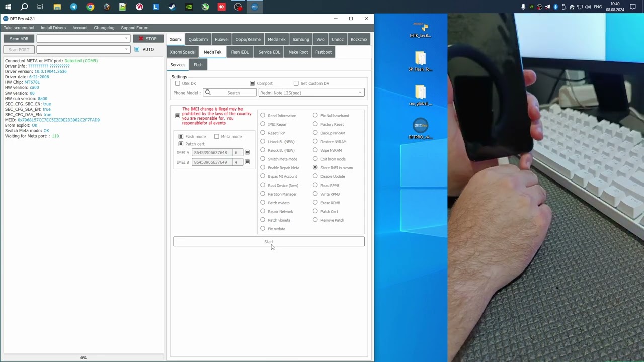Open Task View on taskbar

pos(40,7)
